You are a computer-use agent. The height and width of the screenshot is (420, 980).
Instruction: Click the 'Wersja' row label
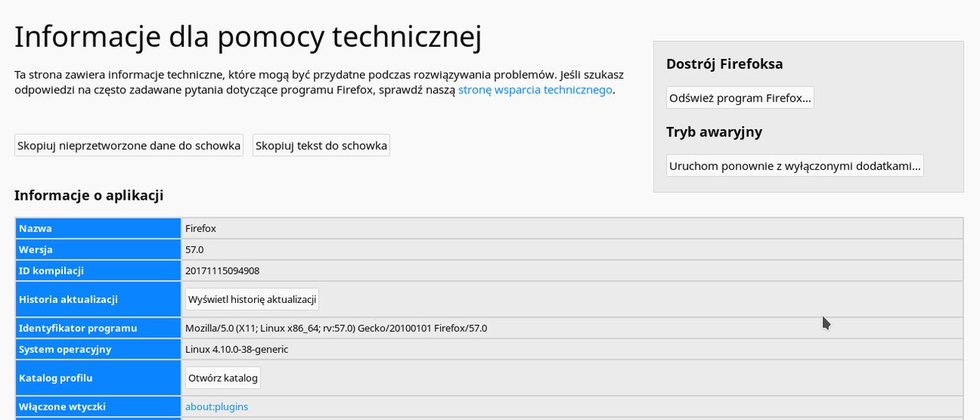coord(98,249)
